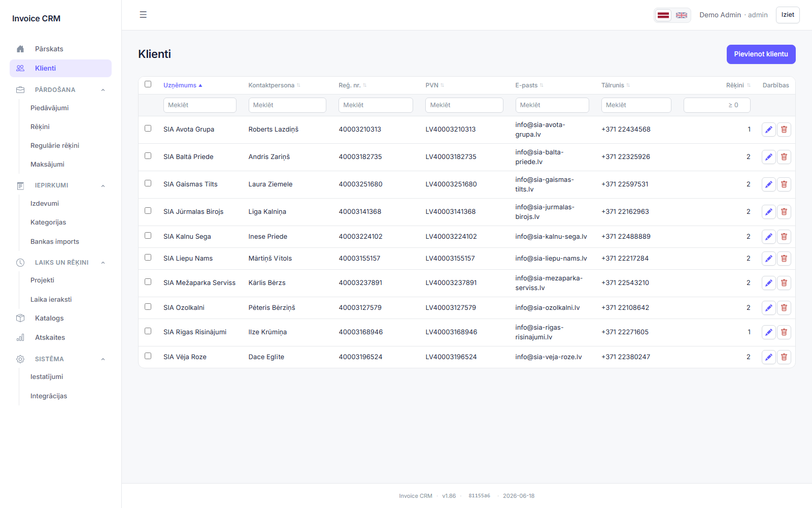Sort by E-pasts column header
Screen dimensions: 812x508
[x=529, y=85]
